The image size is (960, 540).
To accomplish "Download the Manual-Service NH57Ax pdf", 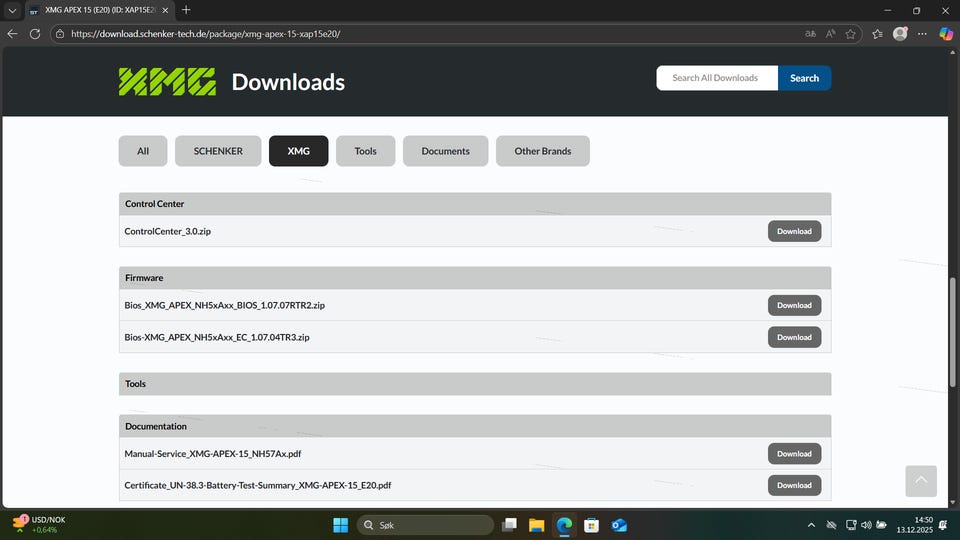I will (794, 454).
